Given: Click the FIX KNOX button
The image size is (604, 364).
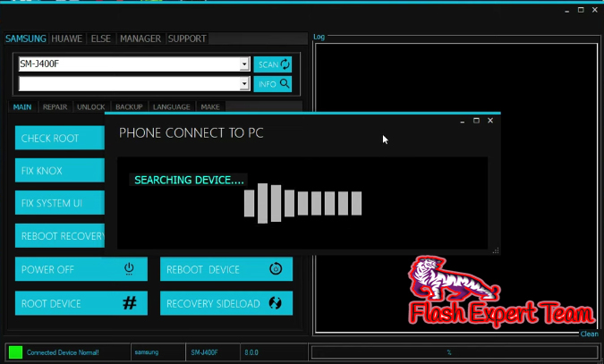Looking at the screenshot, I should (60, 170).
